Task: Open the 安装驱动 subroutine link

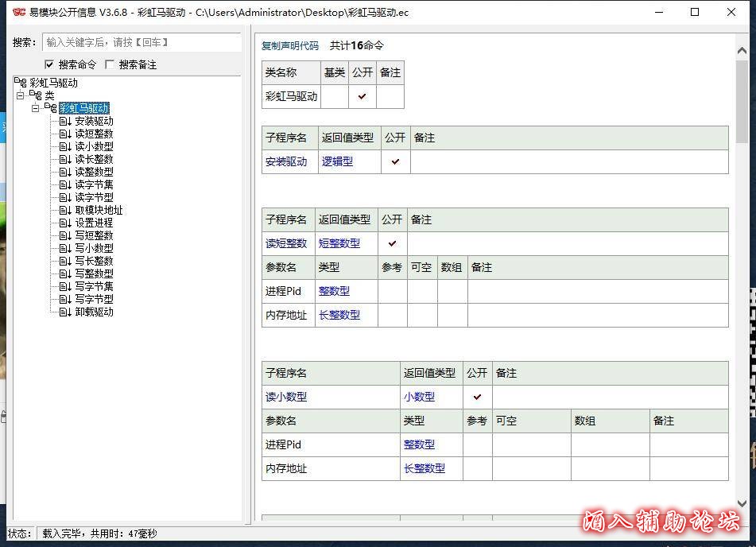Action: pyautogui.click(x=285, y=161)
